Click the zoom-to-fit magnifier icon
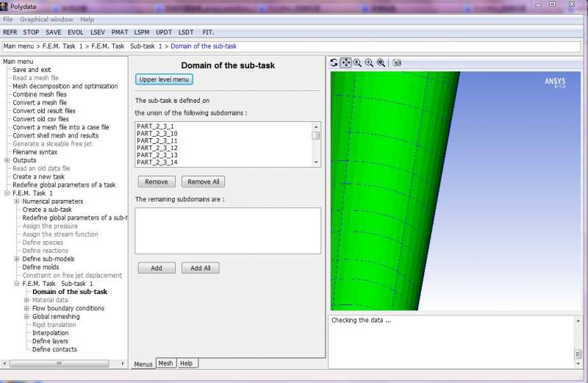This screenshot has width=588, height=383. pos(381,62)
